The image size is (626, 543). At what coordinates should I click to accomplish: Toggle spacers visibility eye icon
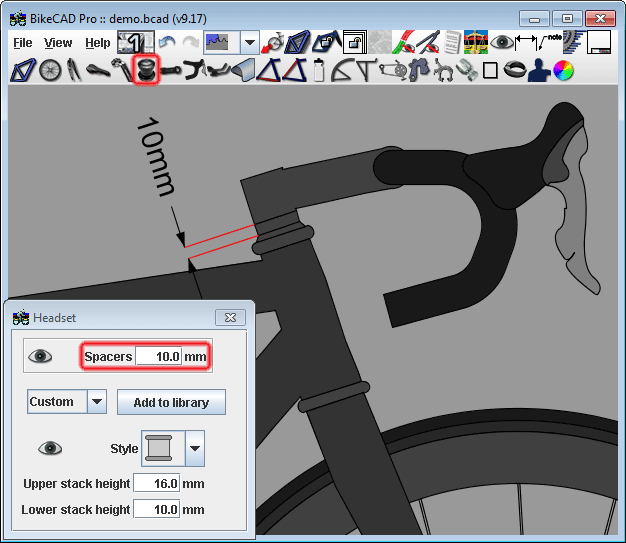[40, 356]
